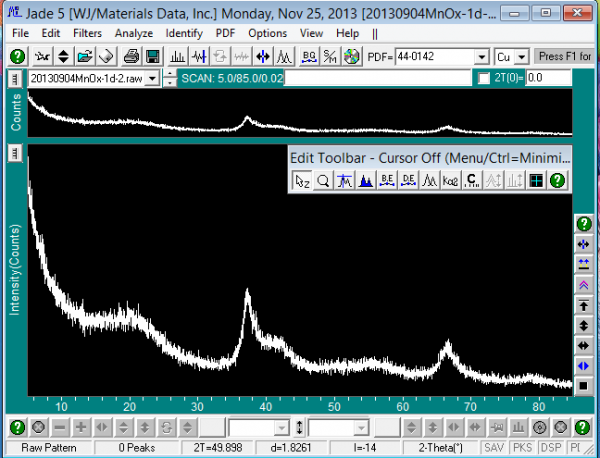Viewport: 600px width, 458px height.
Task: Click the PKS status button
Action: click(522, 447)
